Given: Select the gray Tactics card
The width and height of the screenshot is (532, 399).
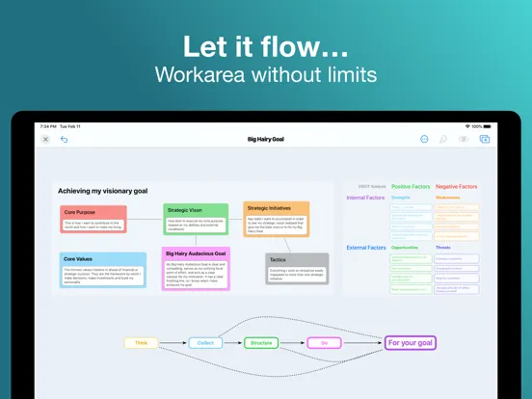Looking at the screenshot, I should pos(297,269).
